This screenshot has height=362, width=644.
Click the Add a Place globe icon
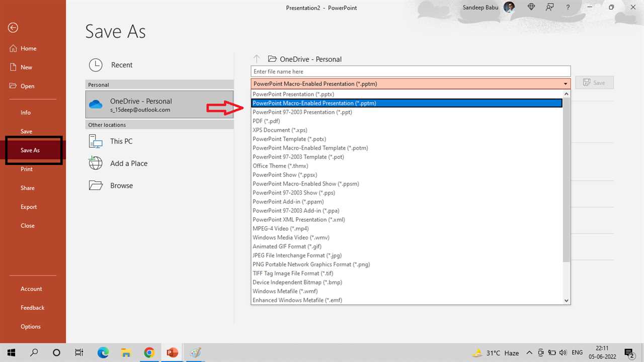(x=95, y=163)
